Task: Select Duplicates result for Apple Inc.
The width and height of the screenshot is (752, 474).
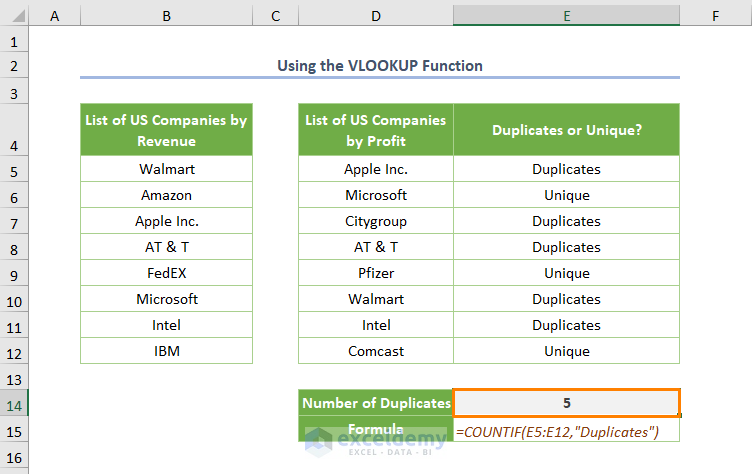Action: [566, 169]
